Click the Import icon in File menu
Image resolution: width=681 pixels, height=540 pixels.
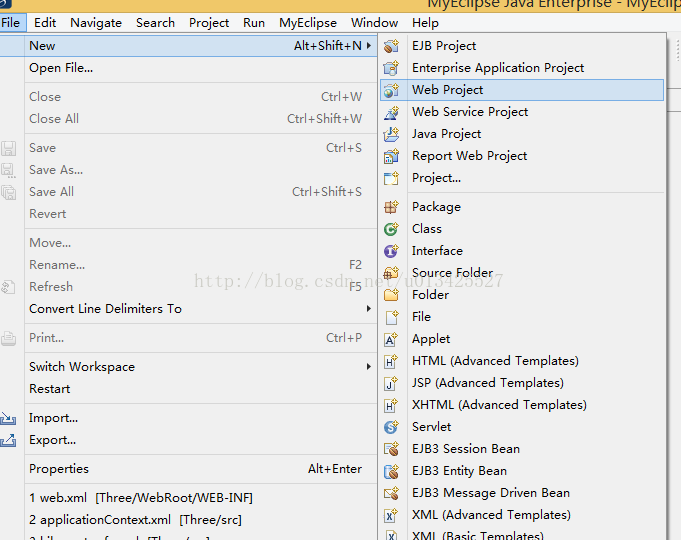click(x=9, y=418)
